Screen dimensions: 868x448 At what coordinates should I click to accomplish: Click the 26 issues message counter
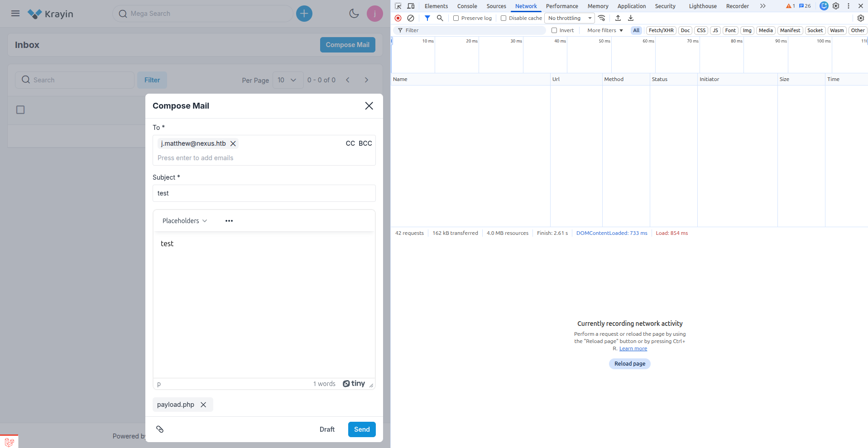click(x=805, y=6)
